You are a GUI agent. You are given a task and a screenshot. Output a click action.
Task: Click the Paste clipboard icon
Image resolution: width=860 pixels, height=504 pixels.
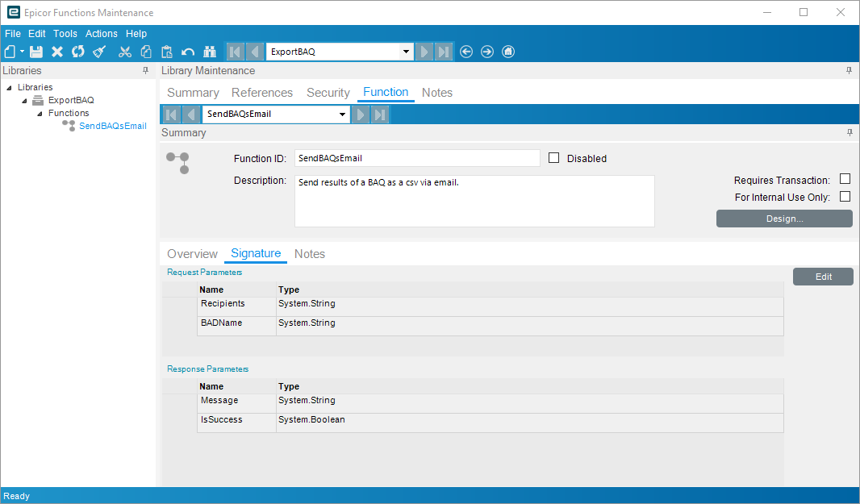(x=167, y=52)
